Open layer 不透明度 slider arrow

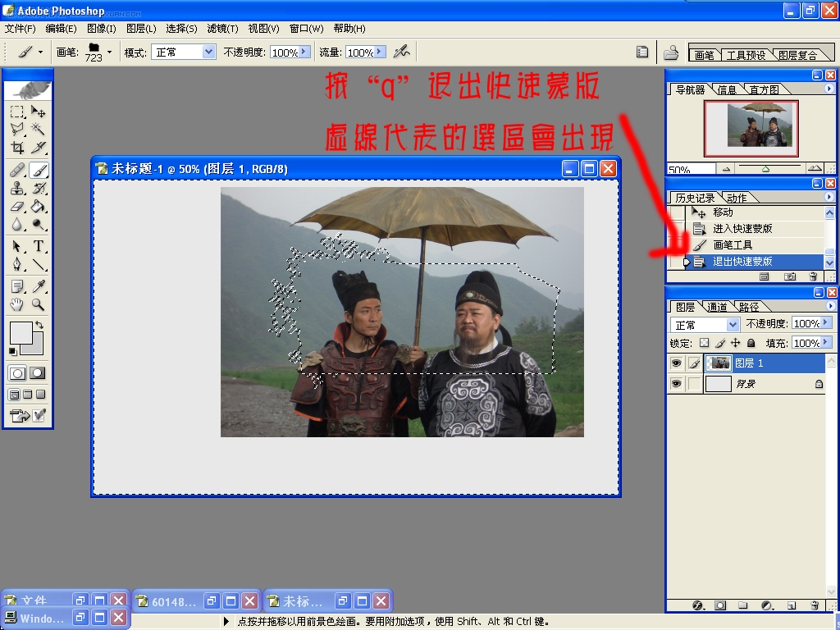(825, 322)
